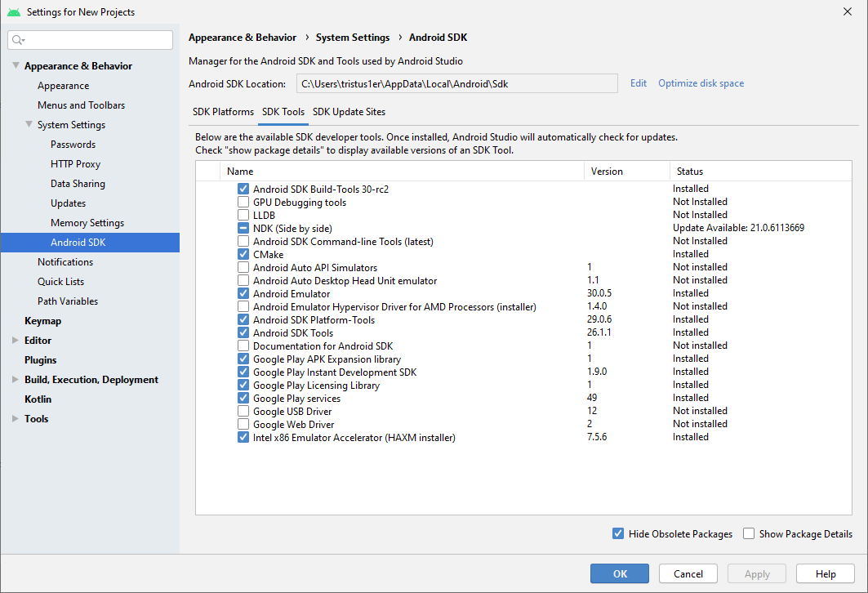
Task: Collapse the Appearance & Behavior tree section
Action: tap(16, 66)
